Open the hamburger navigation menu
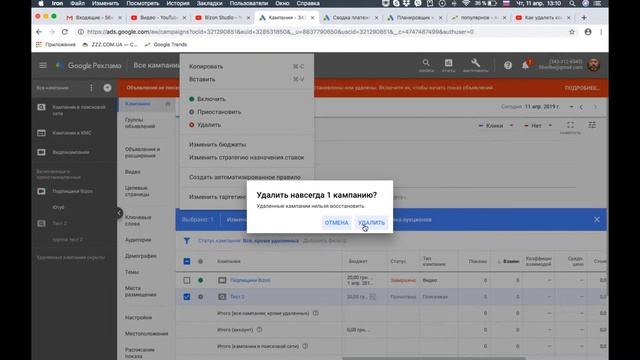Screen dimensions: 640x360 pyautogui.click(x=43, y=65)
